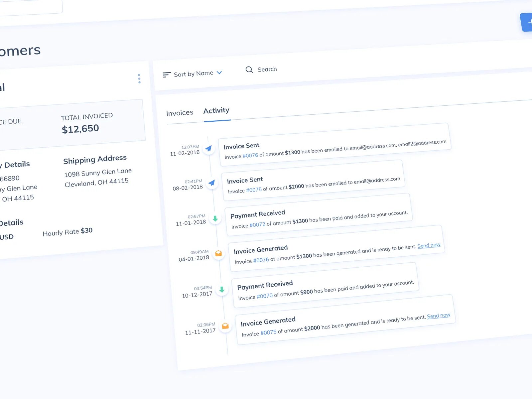Open the three-dot customer options menu
Screen dimensions: 532x399
pos(139,79)
